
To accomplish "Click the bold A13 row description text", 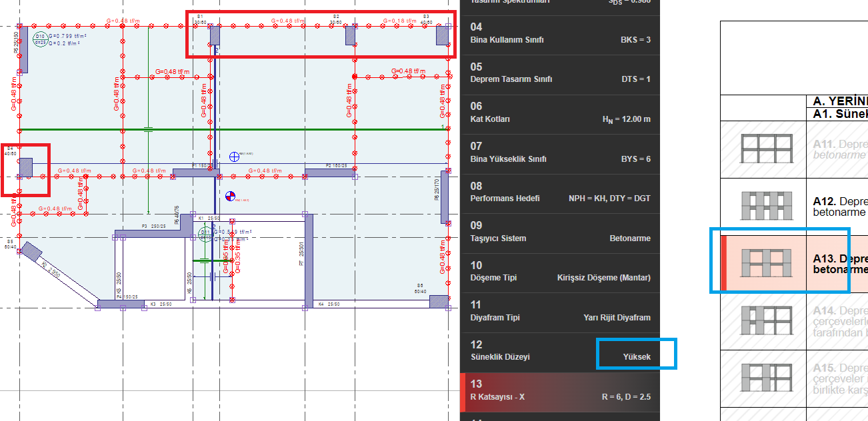I will click(841, 264).
